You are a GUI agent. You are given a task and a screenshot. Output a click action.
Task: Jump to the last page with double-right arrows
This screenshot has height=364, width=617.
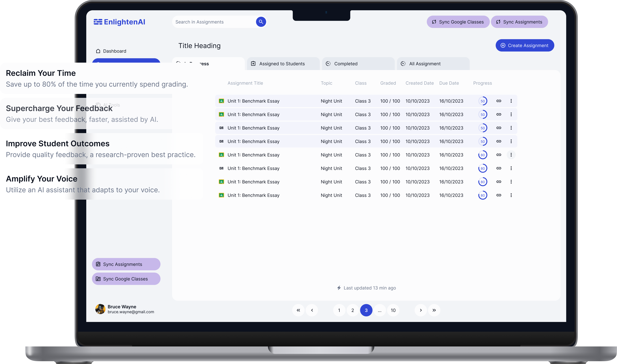[434, 310]
